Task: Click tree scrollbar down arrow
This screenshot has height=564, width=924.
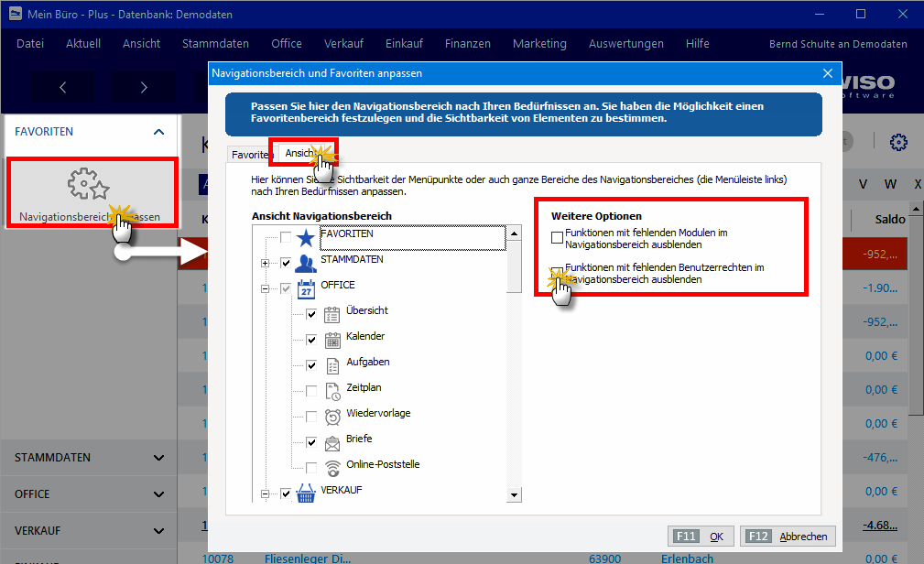Action: [515, 495]
